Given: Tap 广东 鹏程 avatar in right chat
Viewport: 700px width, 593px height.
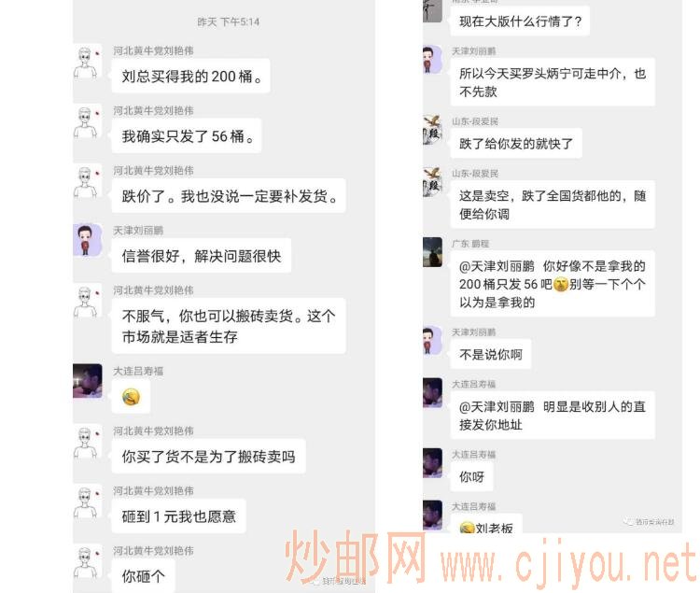Looking at the screenshot, I should click(432, 252).
